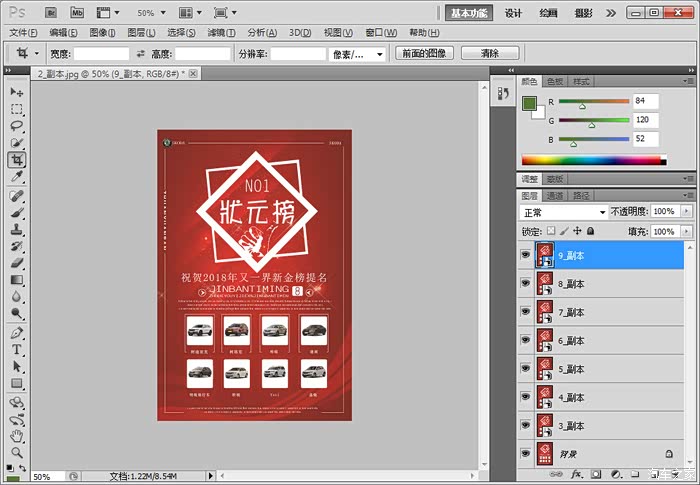The height and width of the screenshot is (485, 700).
Task: Launch Adobe Bridge from top bar
Action: pos(52,13)
